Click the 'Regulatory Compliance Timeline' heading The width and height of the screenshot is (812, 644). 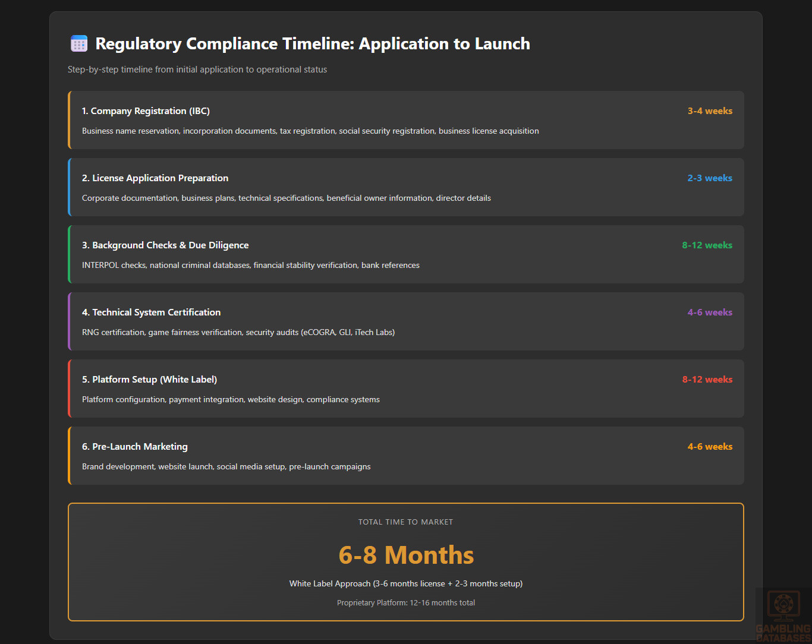click(x=313, y=44)
